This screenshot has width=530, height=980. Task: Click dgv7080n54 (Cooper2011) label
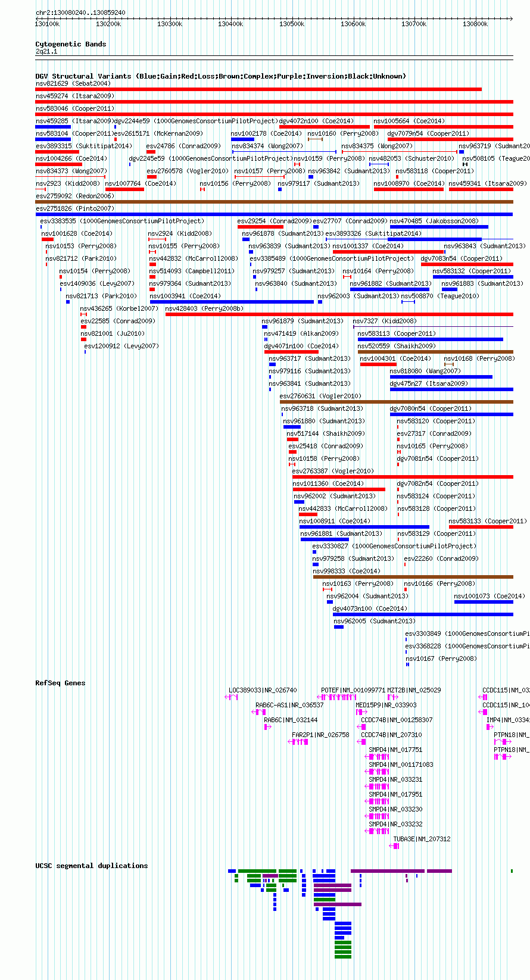click(431, 408)
